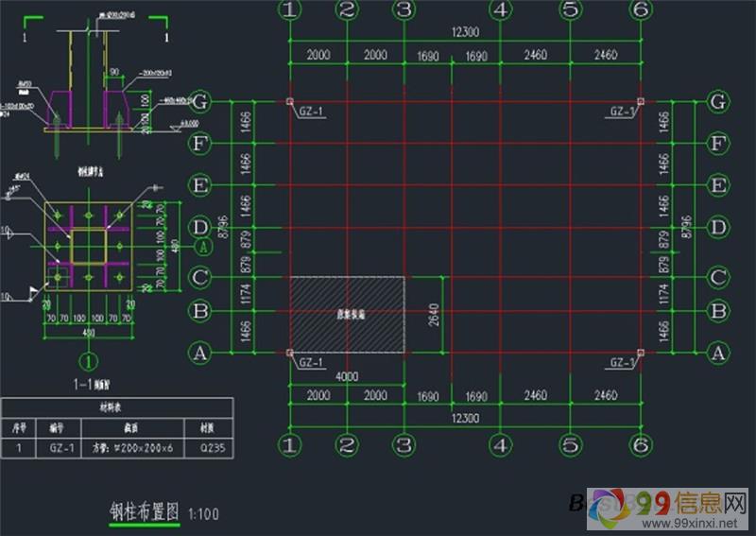Screen dimensions: 756x536
Task: Select the 4000 dimension text below the hatch
Action: click(347, 377)
